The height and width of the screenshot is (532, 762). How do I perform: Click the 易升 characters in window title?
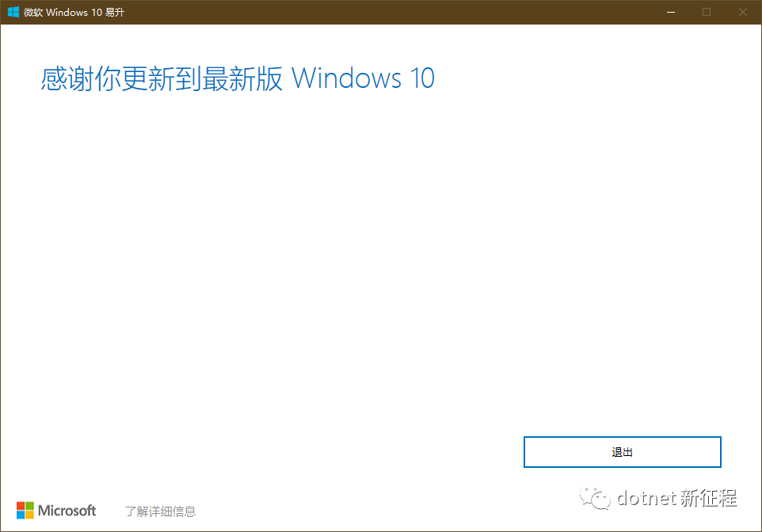coord(115,12)
